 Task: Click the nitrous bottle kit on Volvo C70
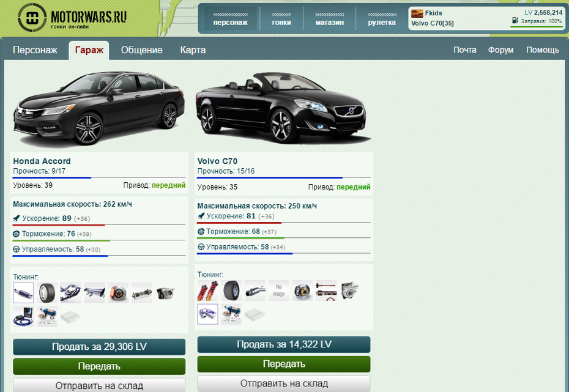click(231, 314)
